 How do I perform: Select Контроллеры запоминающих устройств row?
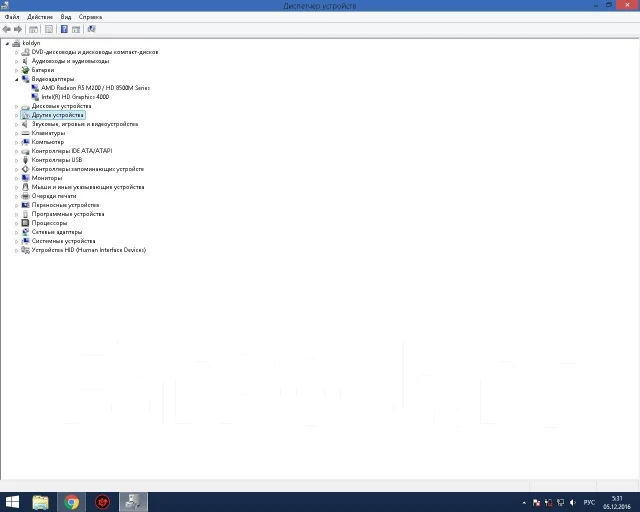(88, 169)
